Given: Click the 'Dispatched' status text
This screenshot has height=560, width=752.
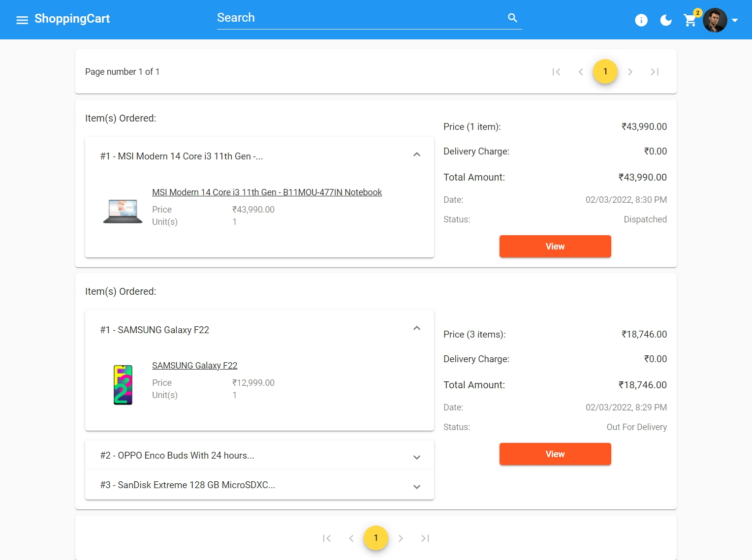Looking at the screenshot, I should point(645,219).
